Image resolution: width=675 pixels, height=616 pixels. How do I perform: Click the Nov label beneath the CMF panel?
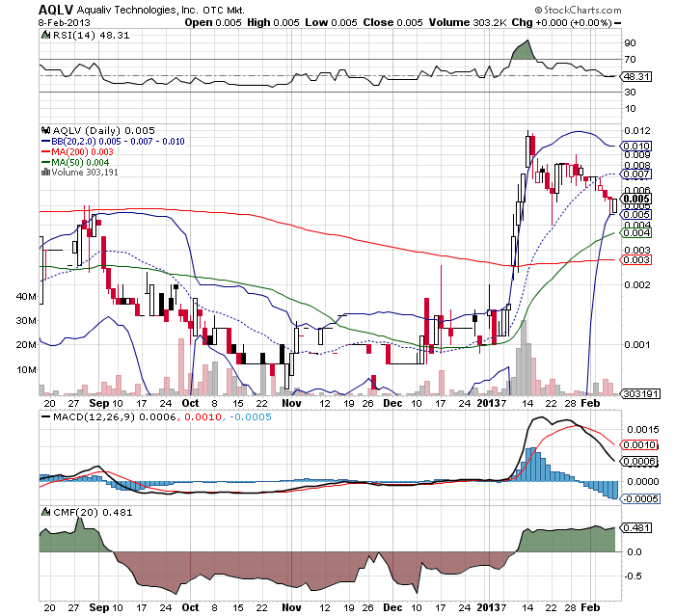click(x=291, y=607)
